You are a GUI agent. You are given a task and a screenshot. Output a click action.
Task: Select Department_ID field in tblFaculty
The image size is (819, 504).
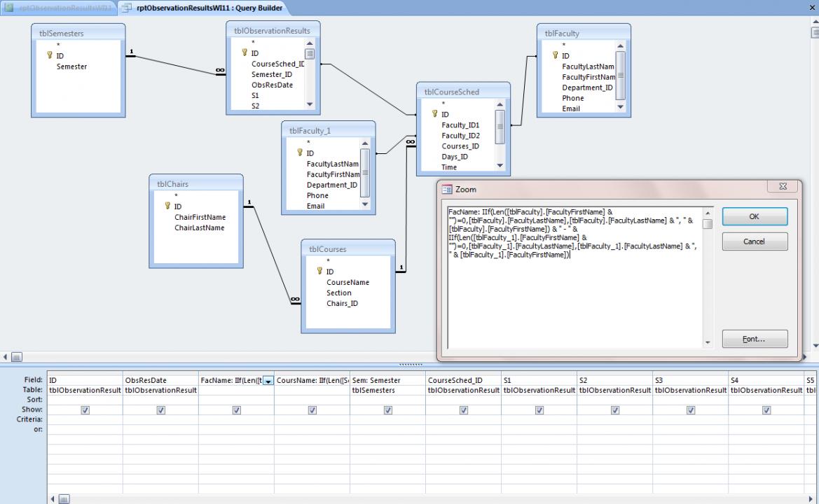tap(587, 87)
